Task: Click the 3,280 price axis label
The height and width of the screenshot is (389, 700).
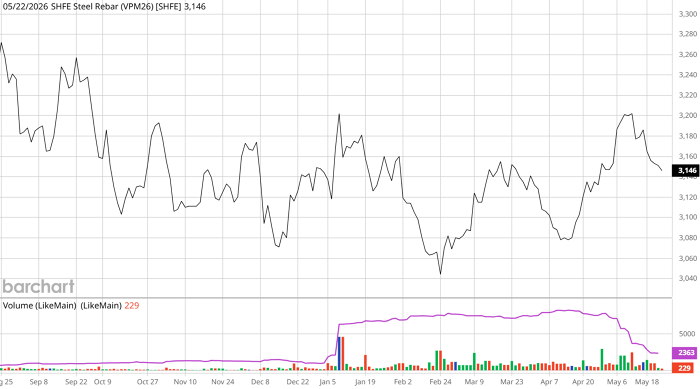Action: (x=688, y=34)
